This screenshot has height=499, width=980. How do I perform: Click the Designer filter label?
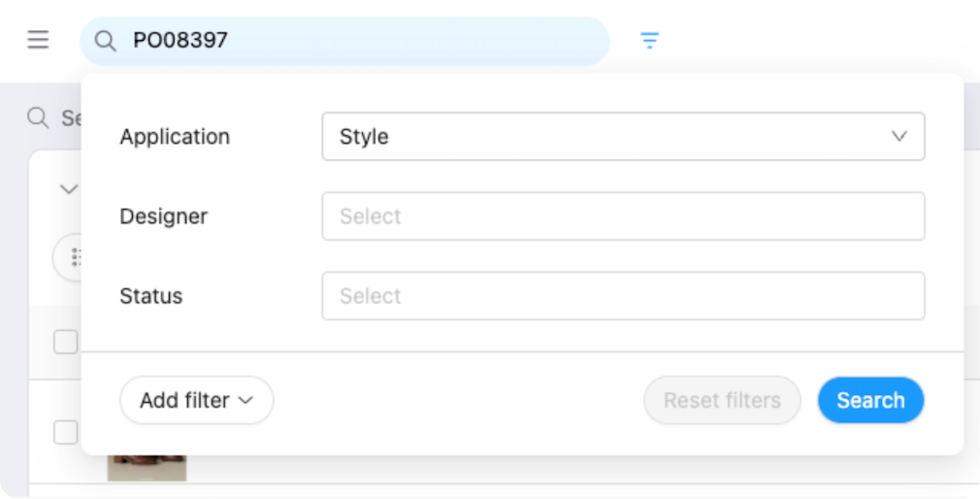pos(163,216)
